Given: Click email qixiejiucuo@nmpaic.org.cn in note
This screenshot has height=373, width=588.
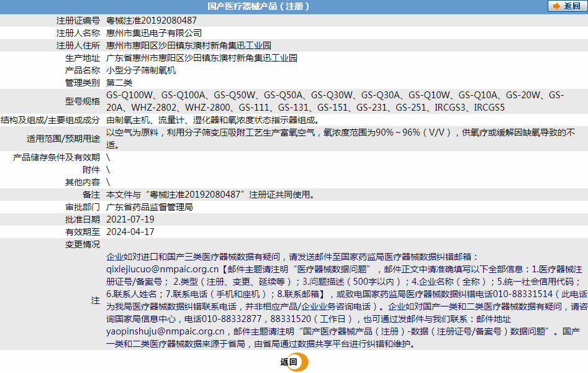Looking at the screenshot, I should coord(163,269).
